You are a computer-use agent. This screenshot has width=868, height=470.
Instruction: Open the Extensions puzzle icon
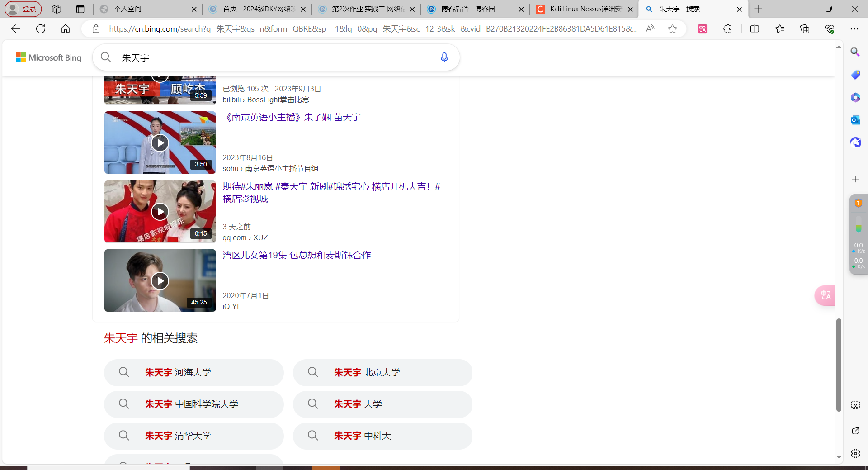tap(727, 29)
